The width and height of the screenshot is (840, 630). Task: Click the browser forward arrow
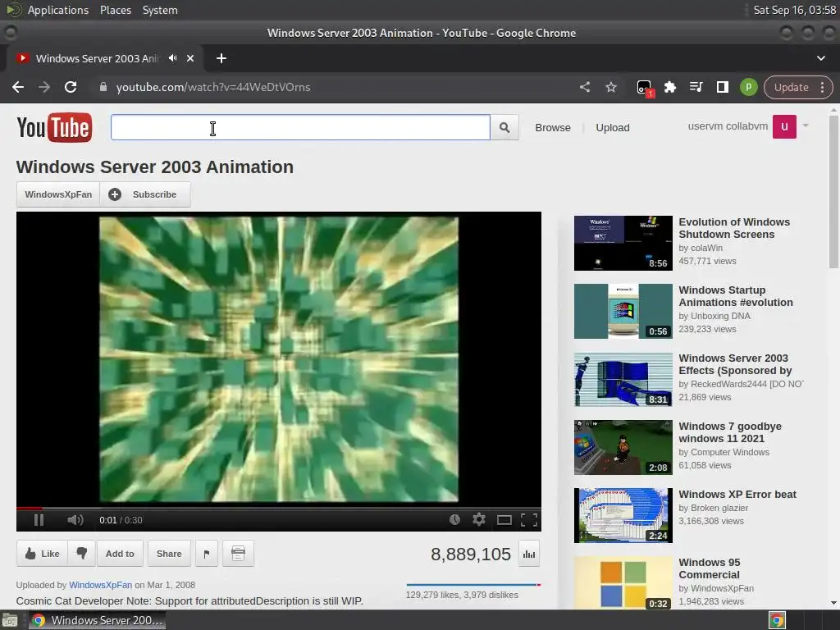(x=44, y=87)
